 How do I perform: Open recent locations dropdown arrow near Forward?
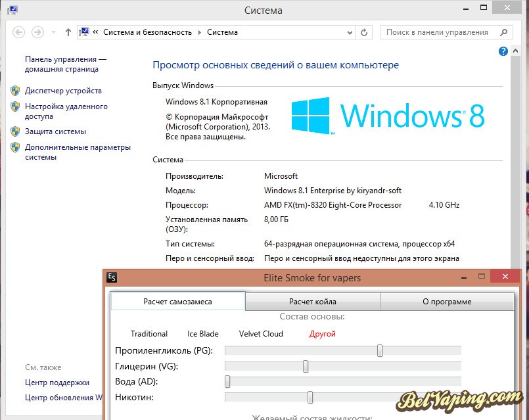[53, 32]
